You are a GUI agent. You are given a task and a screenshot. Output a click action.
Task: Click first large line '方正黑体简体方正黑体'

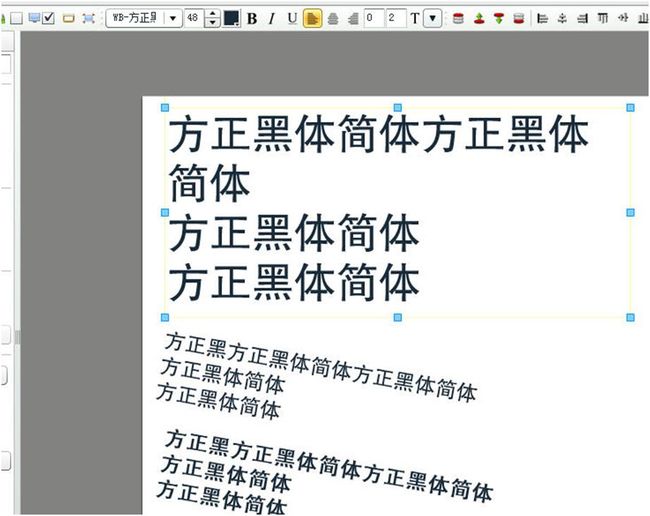[x=378, y=134]
